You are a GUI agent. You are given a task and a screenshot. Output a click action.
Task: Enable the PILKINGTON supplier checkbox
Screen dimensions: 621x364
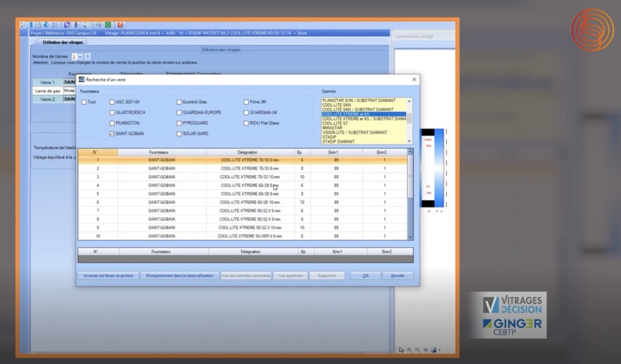[x=112, y=123]
